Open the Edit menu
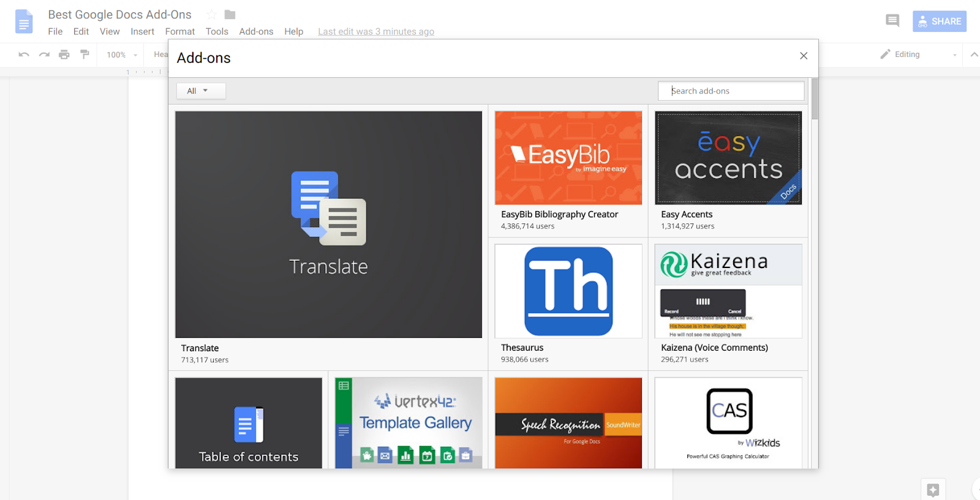The height and width of the screenshot is (500, 980). [x=81, y=31]
